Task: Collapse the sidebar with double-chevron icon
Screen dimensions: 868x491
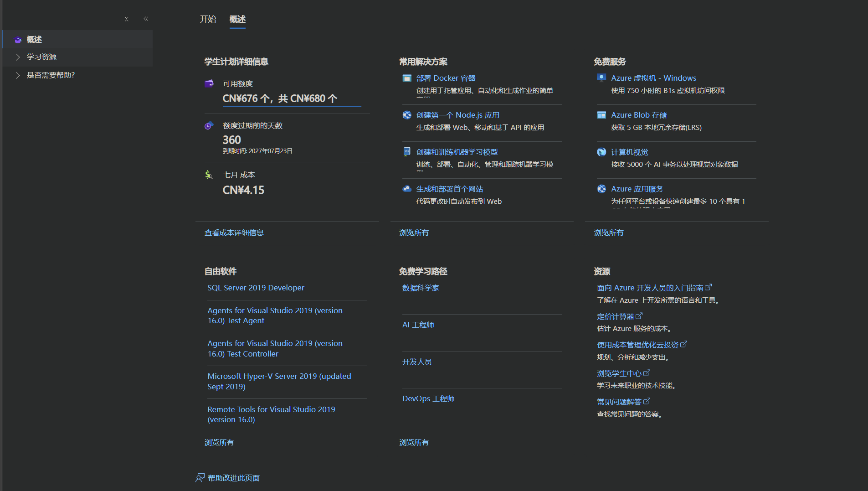Action: coord(146,19)
